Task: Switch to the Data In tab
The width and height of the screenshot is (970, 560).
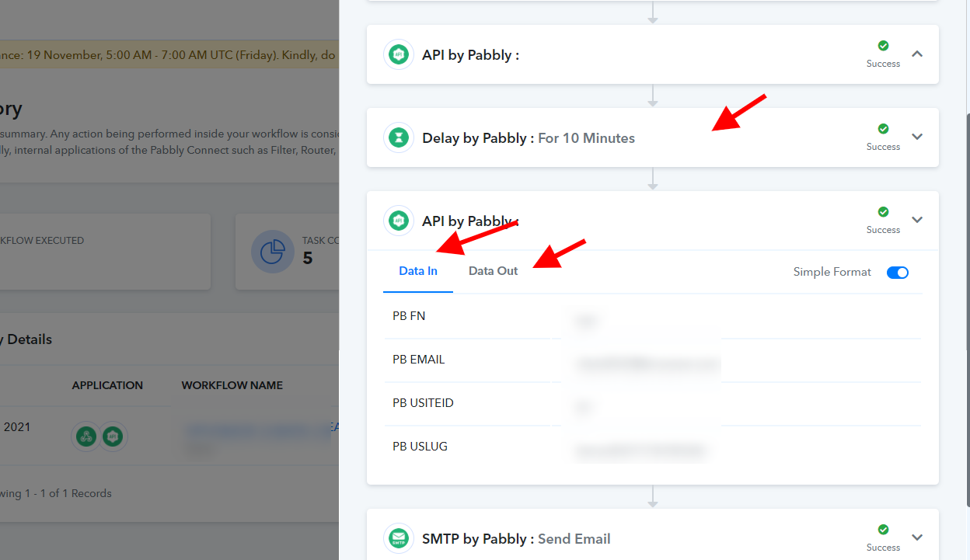Action: 418,271
